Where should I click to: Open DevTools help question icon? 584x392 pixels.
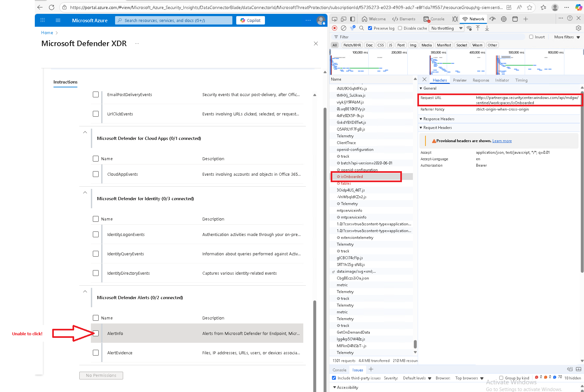570,18
